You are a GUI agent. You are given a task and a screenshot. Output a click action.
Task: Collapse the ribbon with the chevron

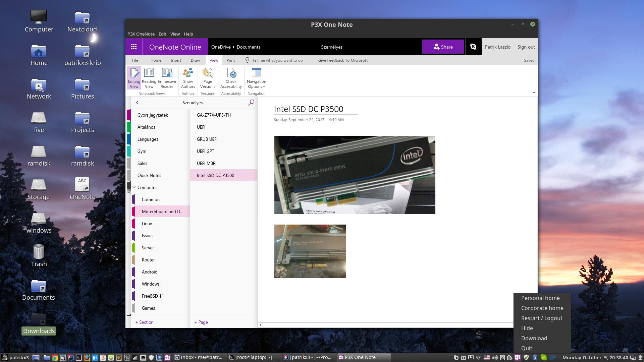534,93
